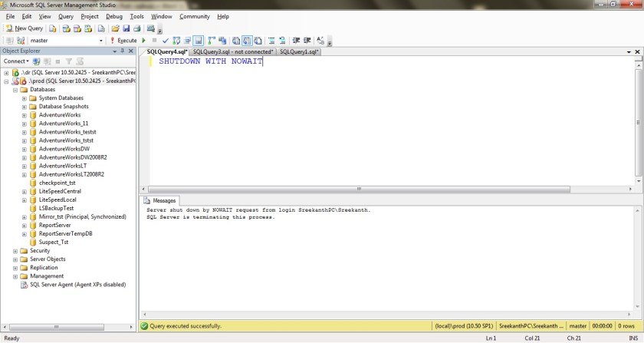
Task: Pin the Object Explorer panel
Action: point(123,51)
